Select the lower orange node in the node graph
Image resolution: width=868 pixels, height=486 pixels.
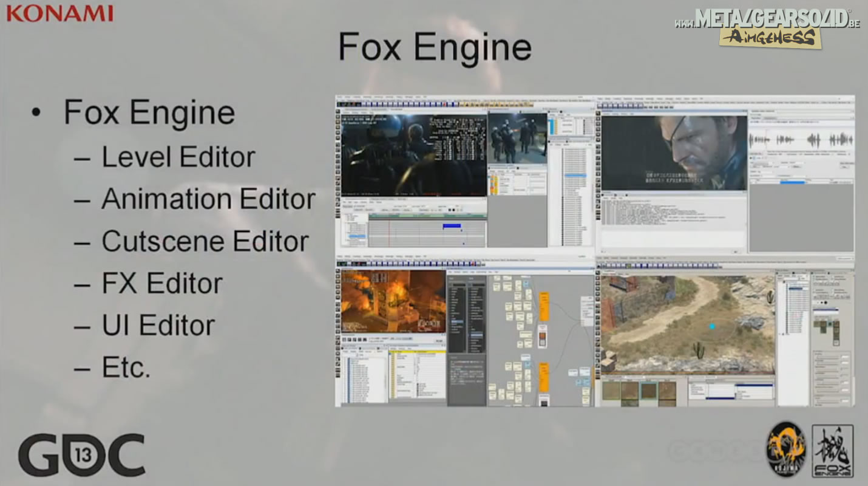[x=544, y=377]
